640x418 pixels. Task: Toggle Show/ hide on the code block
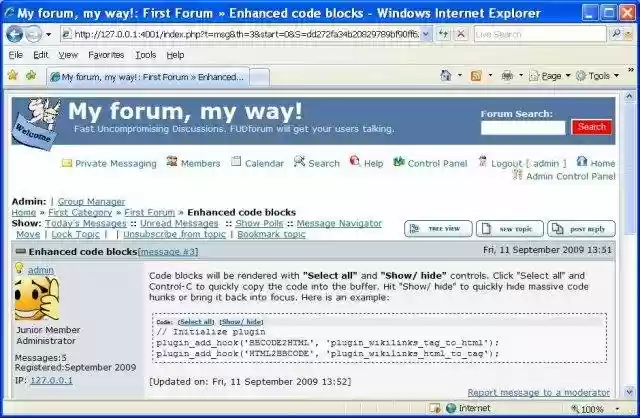click(242, 322)
